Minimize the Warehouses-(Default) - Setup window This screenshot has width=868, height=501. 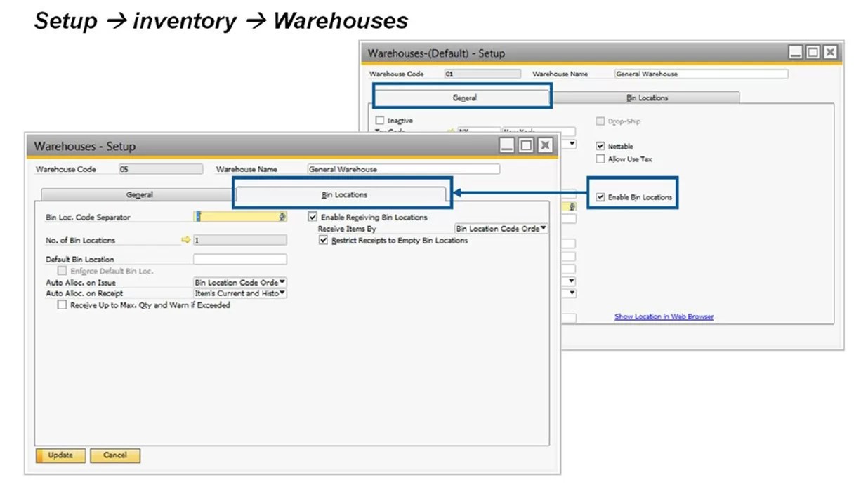pos(796,53)
